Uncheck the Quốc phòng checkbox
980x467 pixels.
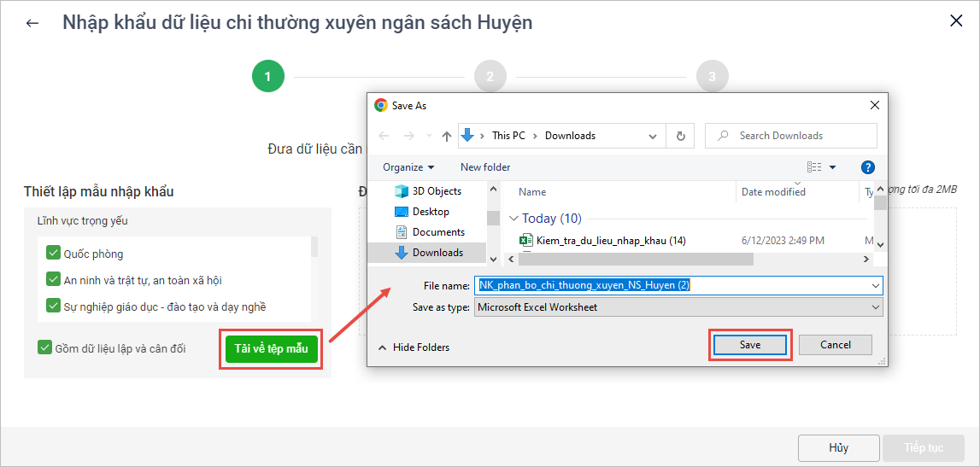coord(55,254)
